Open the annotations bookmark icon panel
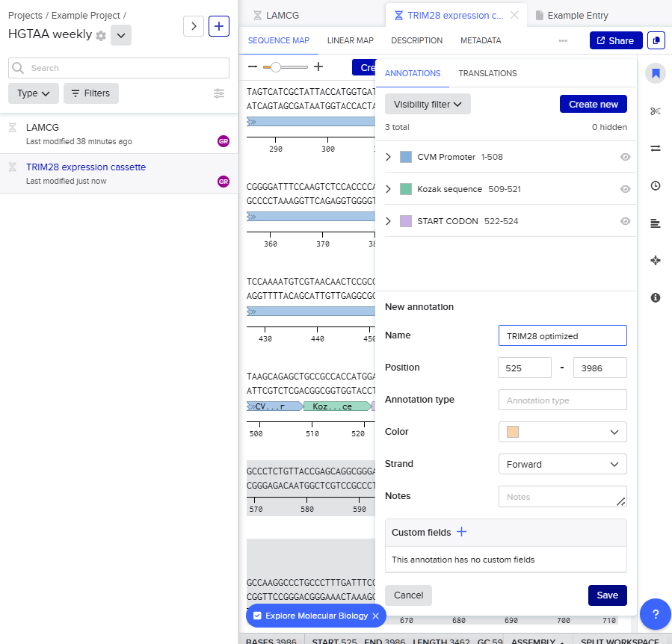 pos(656,73)
